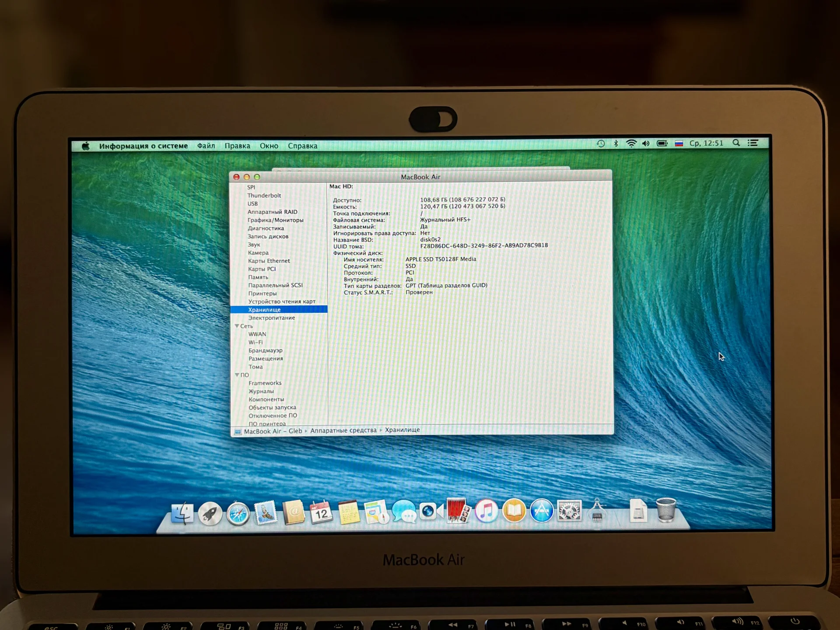The width and height of the screenshot is (840, 630).
Task: Open Trash in the Dock
Action: [x=666, y=510]
